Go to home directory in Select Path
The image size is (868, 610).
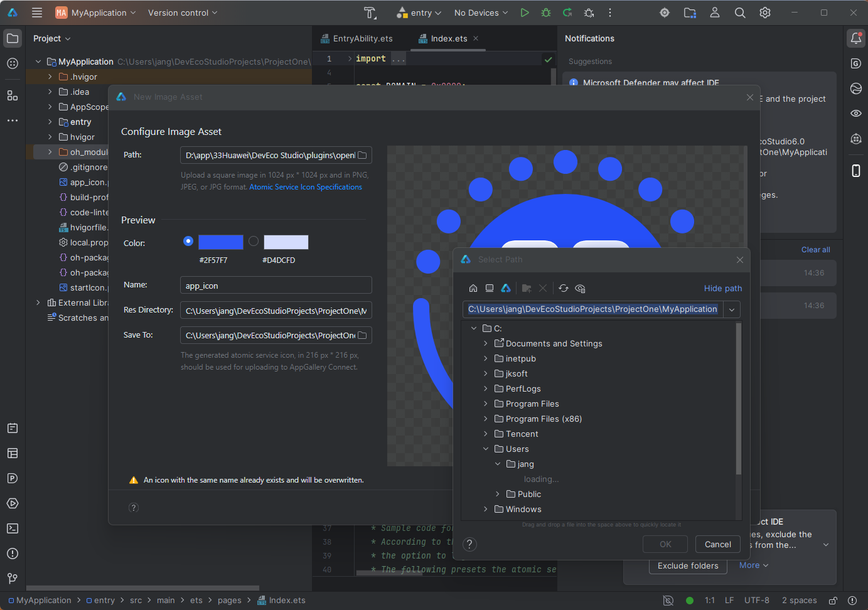click(x=473, y=289)
